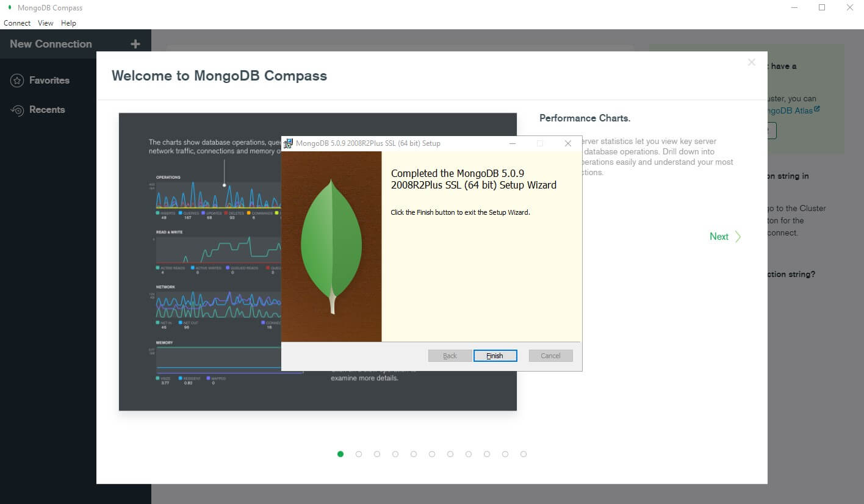The width and height of the screenshot is (864, 504).
Task: Go to the third tour page dot
Action: (x=377, y=454)
